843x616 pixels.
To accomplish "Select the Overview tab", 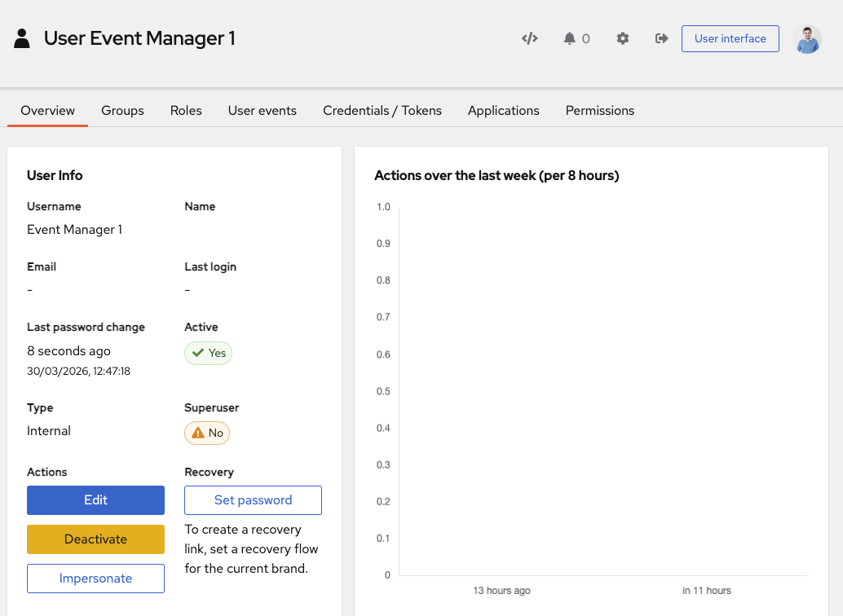I will pyautogui.click(x=47, y=110).
